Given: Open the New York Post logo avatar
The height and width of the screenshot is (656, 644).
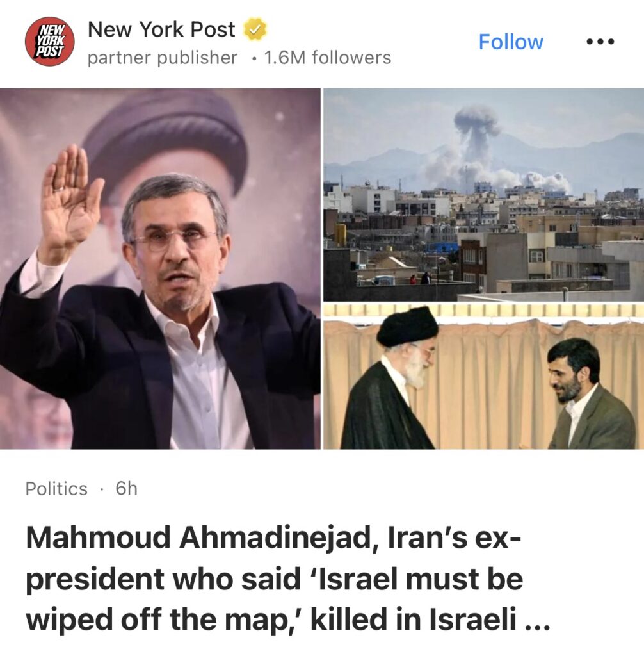Looking at the screenshot, I should (50, 42).
